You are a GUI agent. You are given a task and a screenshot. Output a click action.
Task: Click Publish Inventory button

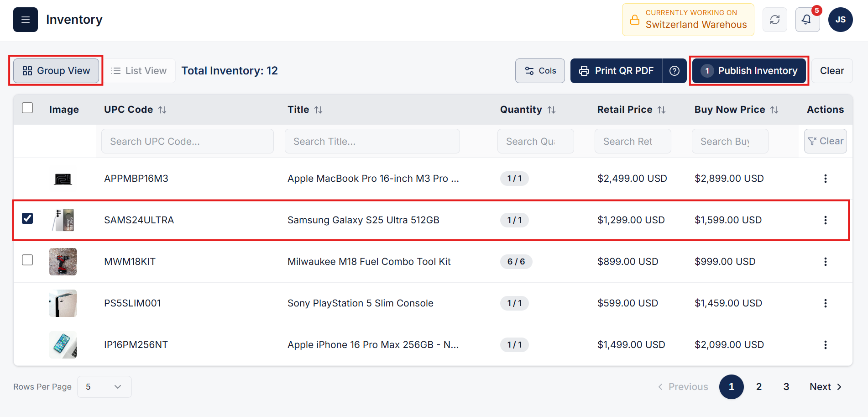(749, 71)
